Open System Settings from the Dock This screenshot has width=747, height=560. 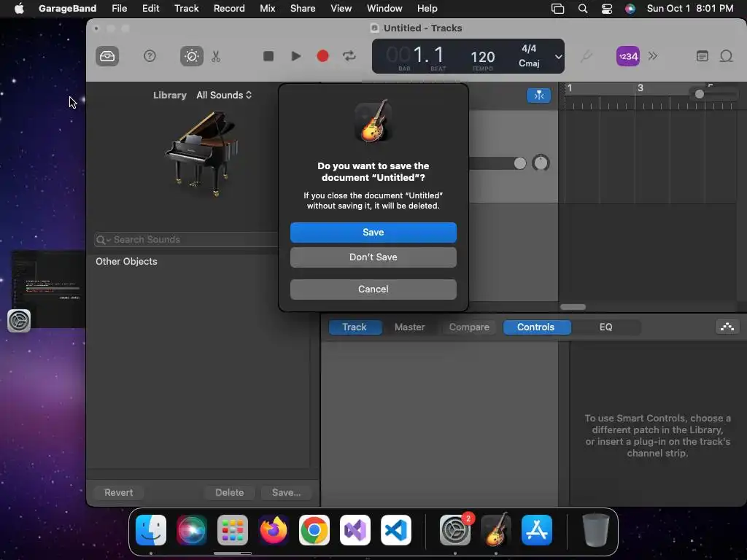click(x=455, y=530)
